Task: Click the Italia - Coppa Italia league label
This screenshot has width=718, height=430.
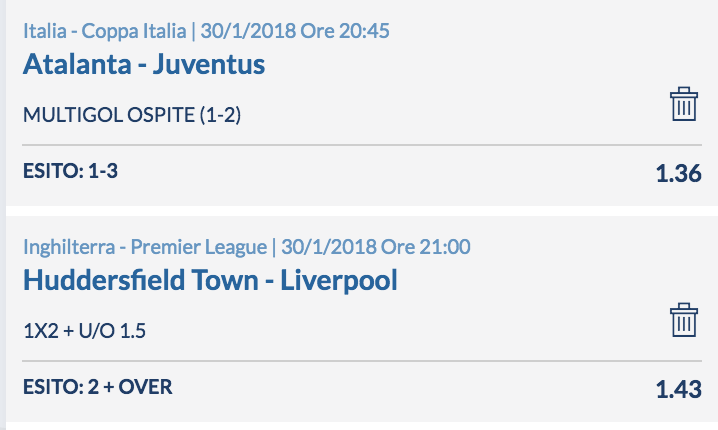Action: pos(105,31)
